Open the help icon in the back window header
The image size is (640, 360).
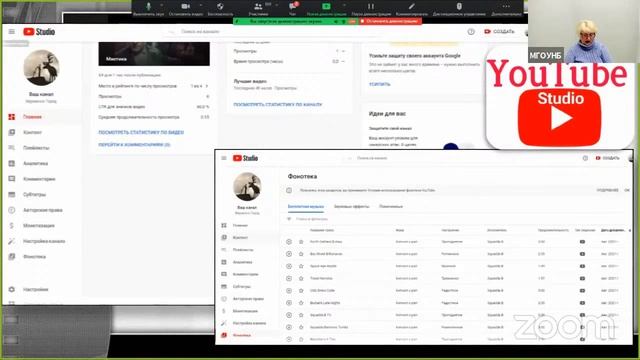[x=471, y=31]
